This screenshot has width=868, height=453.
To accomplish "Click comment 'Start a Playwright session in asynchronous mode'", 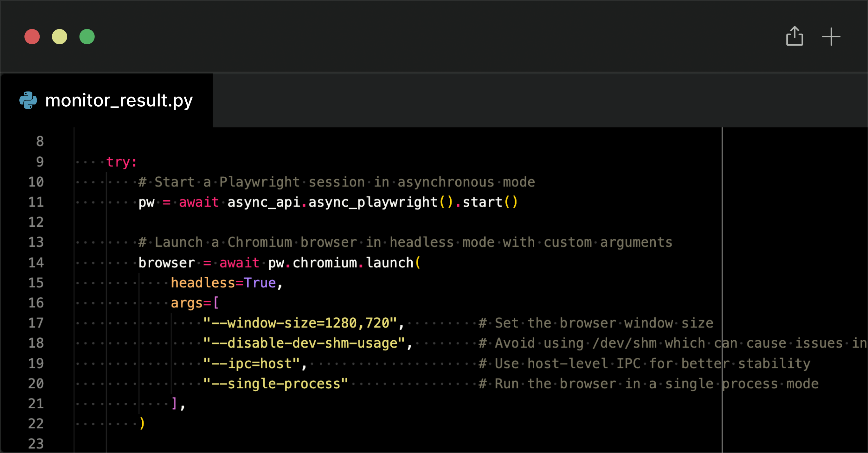I will click(337, 182).
